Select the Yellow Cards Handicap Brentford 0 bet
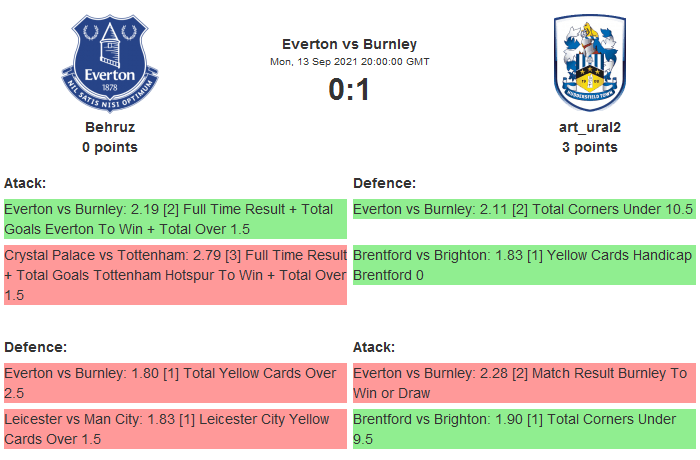This screenshot has height=460, width=700. click(x=523, y=265)
